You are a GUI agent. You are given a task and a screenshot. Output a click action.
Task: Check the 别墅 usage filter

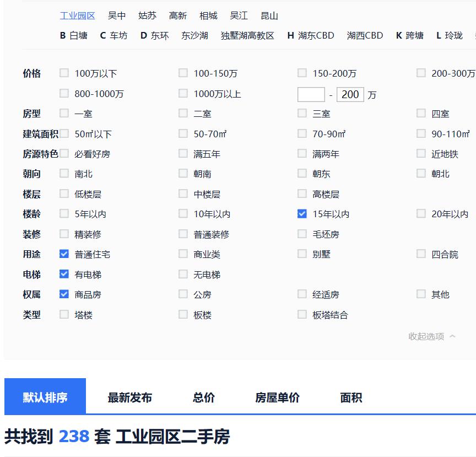(x=302, y=254)
